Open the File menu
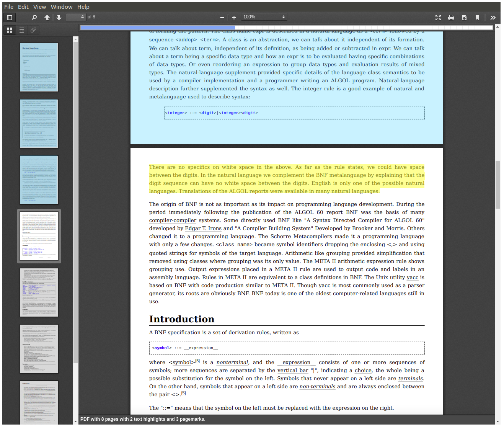This screenshot has height=428, width=504. 9,7
